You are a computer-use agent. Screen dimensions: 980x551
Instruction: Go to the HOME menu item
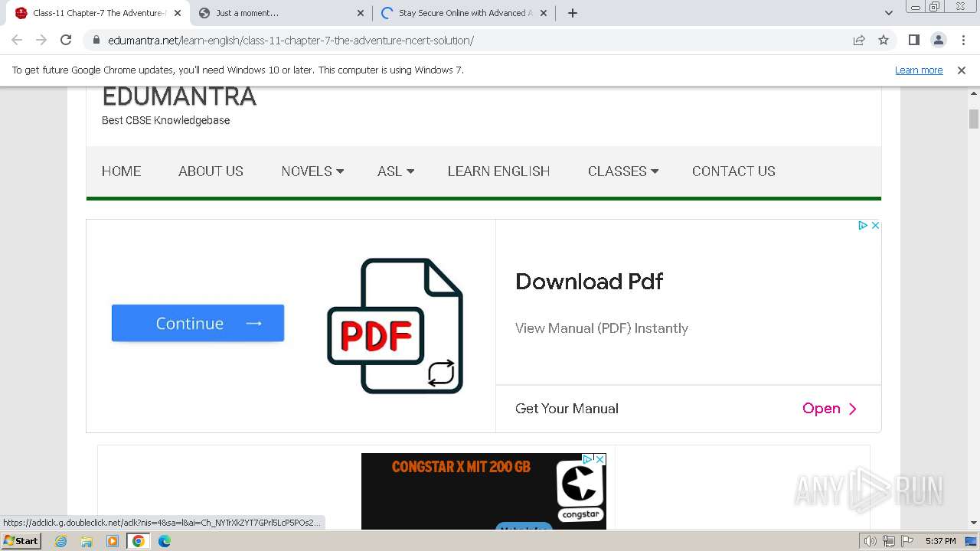pyautogui.click(x=122, y=171)
